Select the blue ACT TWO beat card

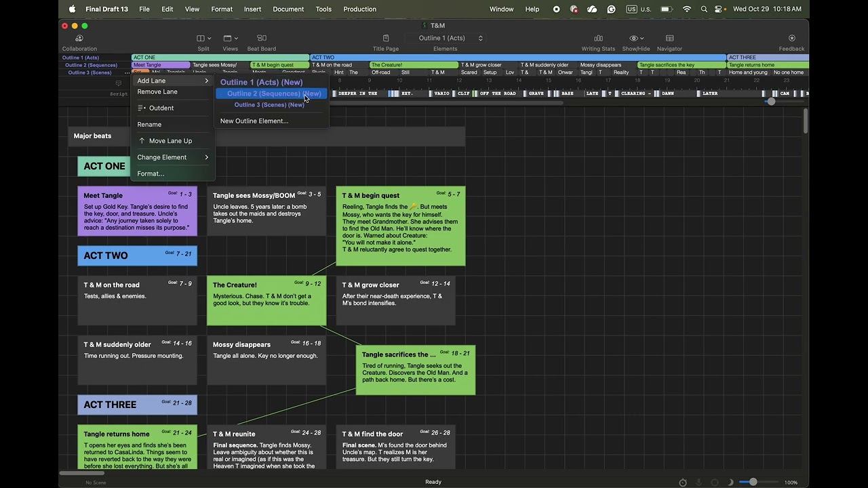pyautogui.click(x=138, y=256)
